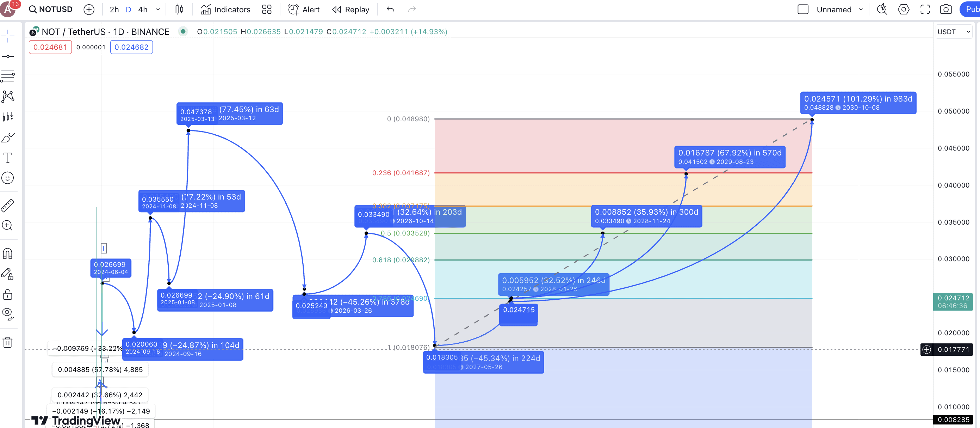This screenshot has width=980, height=428.
Task: Click the blue 0.024682 buy price
Action: click(131, 47)
